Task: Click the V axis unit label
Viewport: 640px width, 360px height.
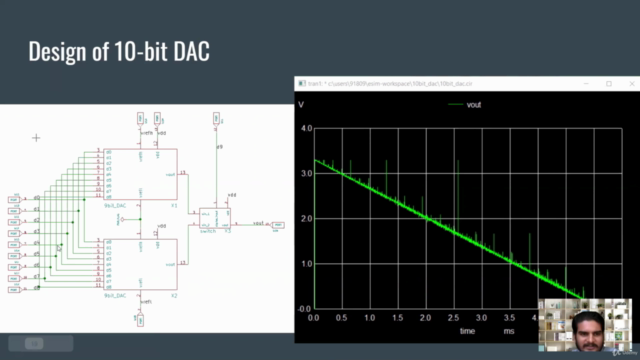Action: point(301,105)
